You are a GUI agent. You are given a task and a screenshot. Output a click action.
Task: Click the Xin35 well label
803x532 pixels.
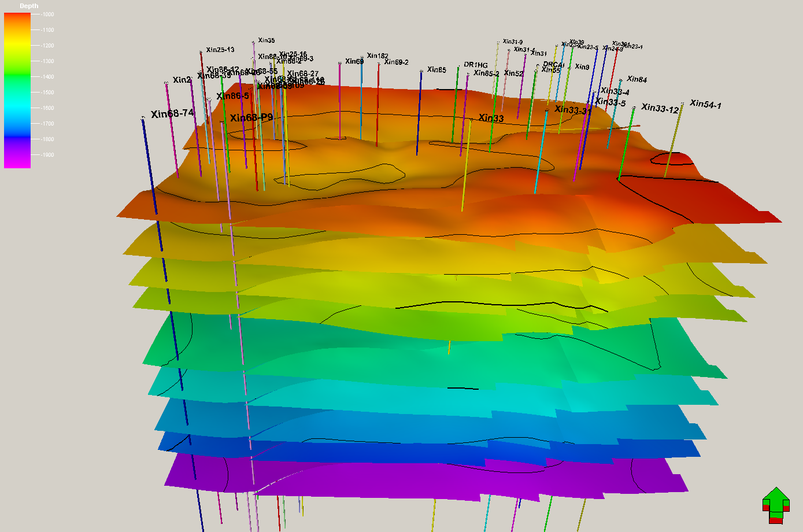tap(267, 40)
